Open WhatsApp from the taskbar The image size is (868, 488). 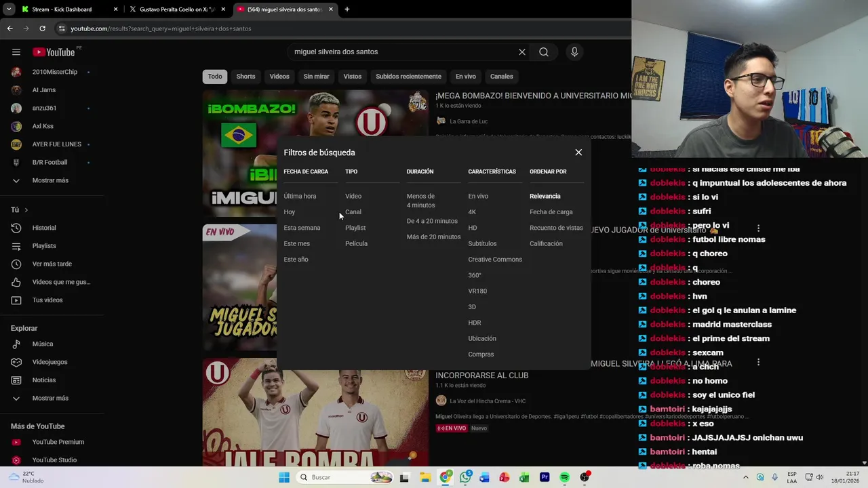pyautogui.click(x=465, y=477)
